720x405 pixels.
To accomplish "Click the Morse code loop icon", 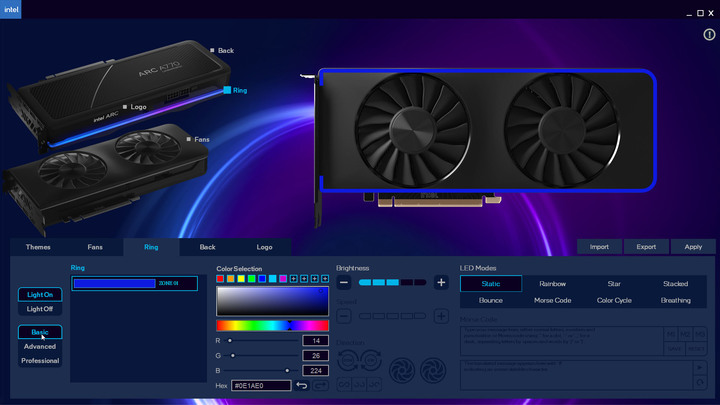I will (699, 382).
